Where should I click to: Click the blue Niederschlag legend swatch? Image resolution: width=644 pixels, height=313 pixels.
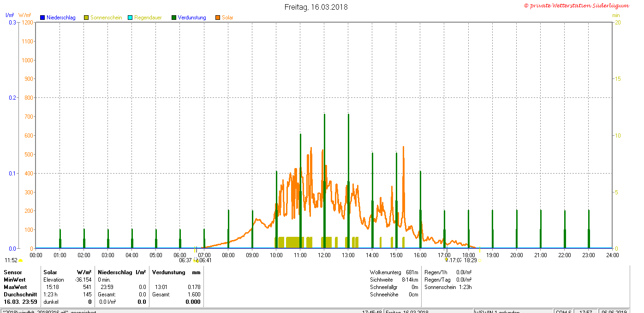click(42, 18)
